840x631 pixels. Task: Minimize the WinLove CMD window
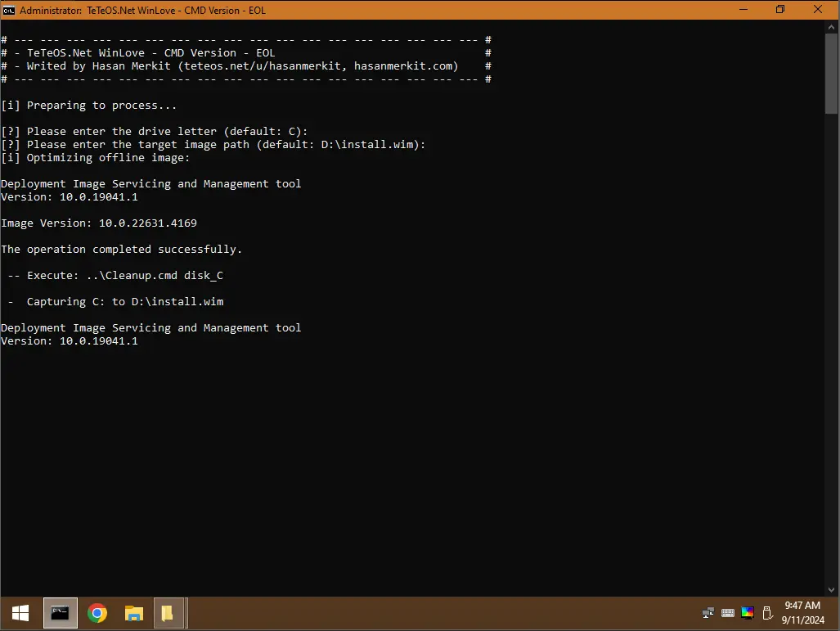tap(743, 10)
